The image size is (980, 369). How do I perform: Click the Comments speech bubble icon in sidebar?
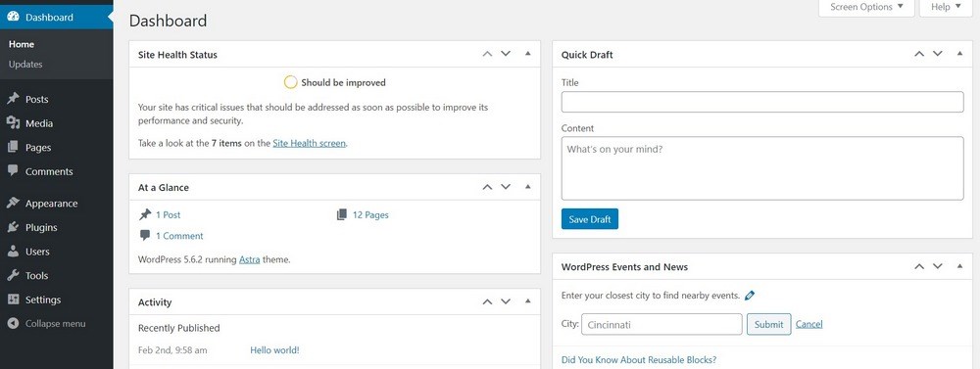click(x=13, y=171)
